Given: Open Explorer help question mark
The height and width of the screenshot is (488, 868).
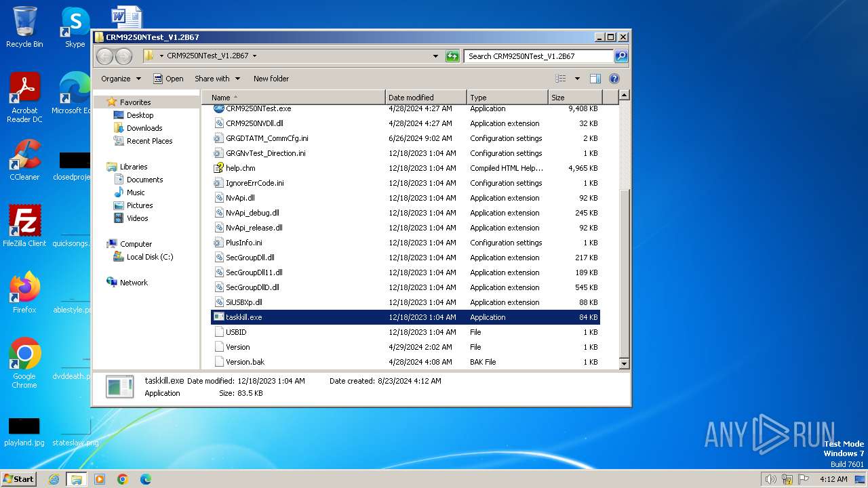Looking at the screenshot, I should click(614, 79).
